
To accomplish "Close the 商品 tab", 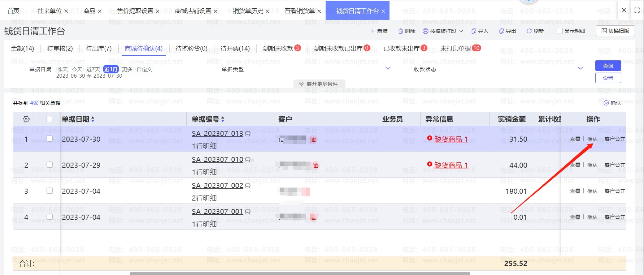I will (100, 12).
